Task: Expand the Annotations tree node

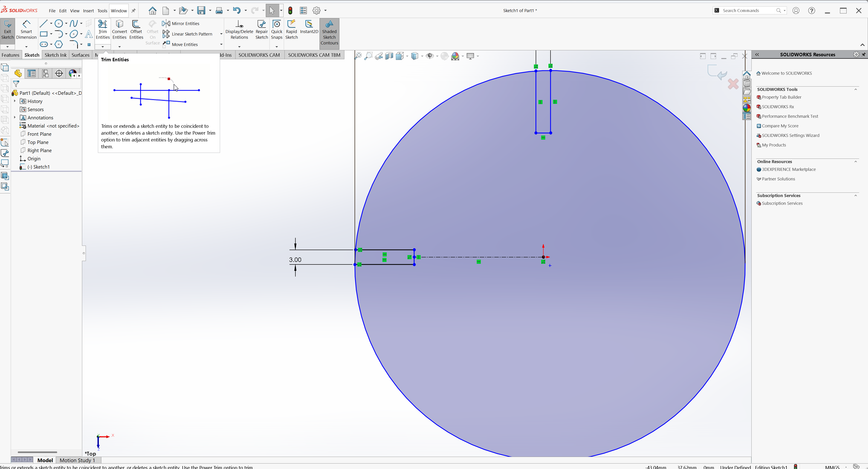Action: tap(15, 118)
